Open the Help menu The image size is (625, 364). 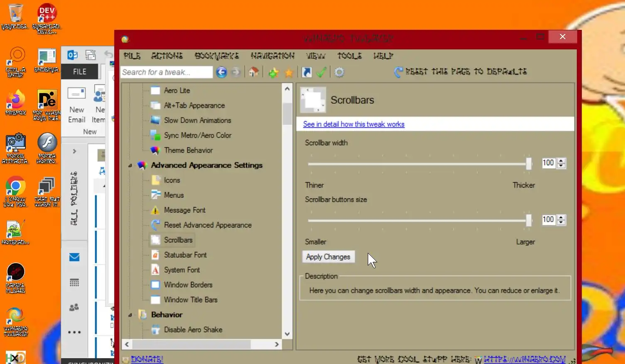pyautogui.click(x=383, y=56)
